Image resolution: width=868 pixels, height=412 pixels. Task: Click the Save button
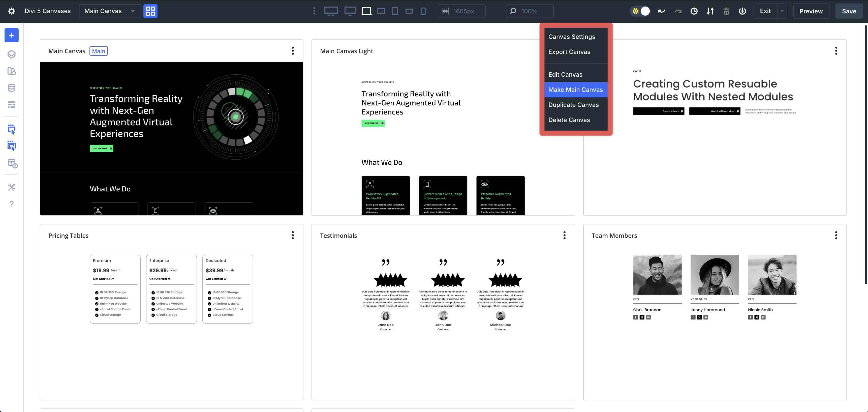click(x=849, y=11)
